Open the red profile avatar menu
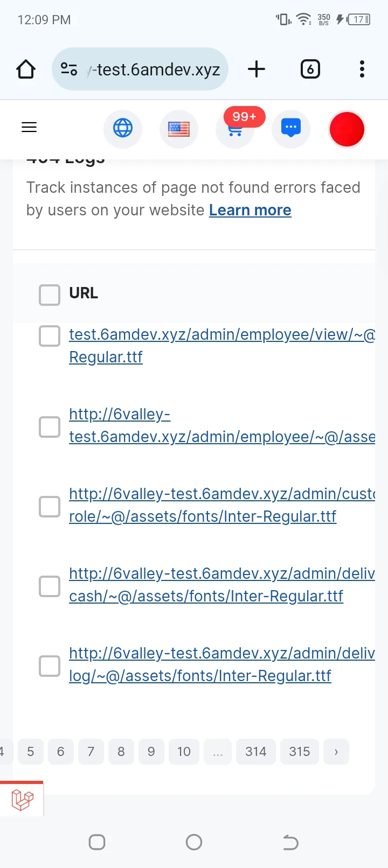 (x=347, y=129)
